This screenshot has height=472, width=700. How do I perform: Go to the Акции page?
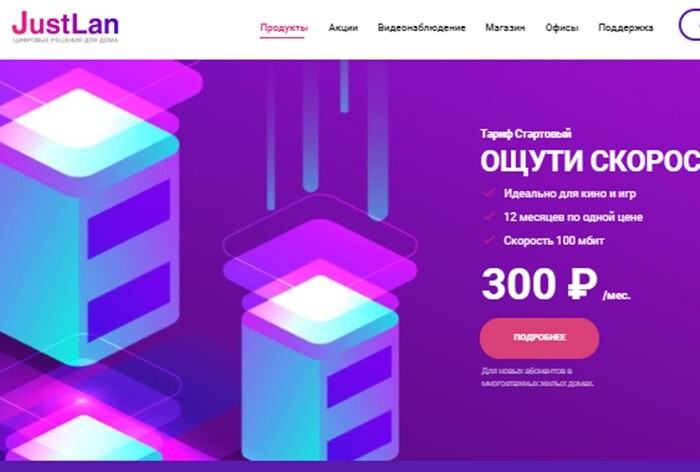pos(343,28)
